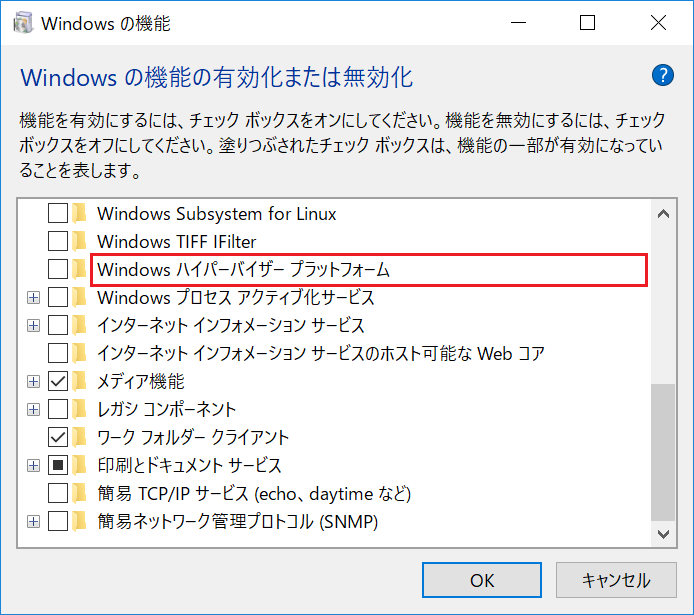
Task: Click the blue help question mark icon
Action: click(x=662, y=75)
